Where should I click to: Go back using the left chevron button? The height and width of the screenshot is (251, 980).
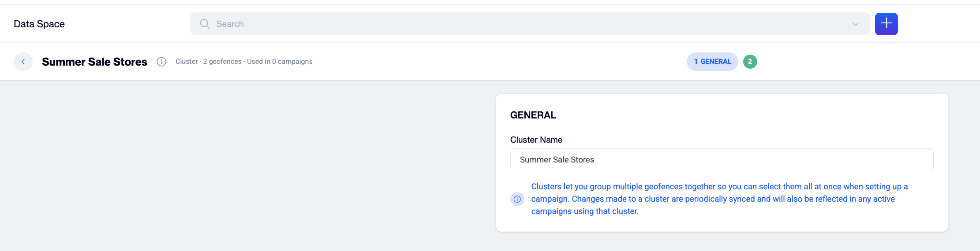coord(23,62)
